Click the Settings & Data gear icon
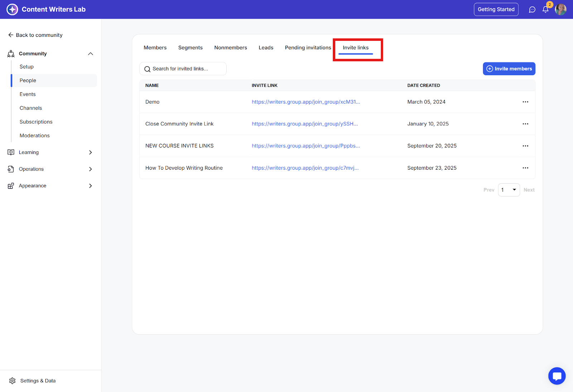The width and height of the screenshot is (573, 392). (x=13, y=381)
